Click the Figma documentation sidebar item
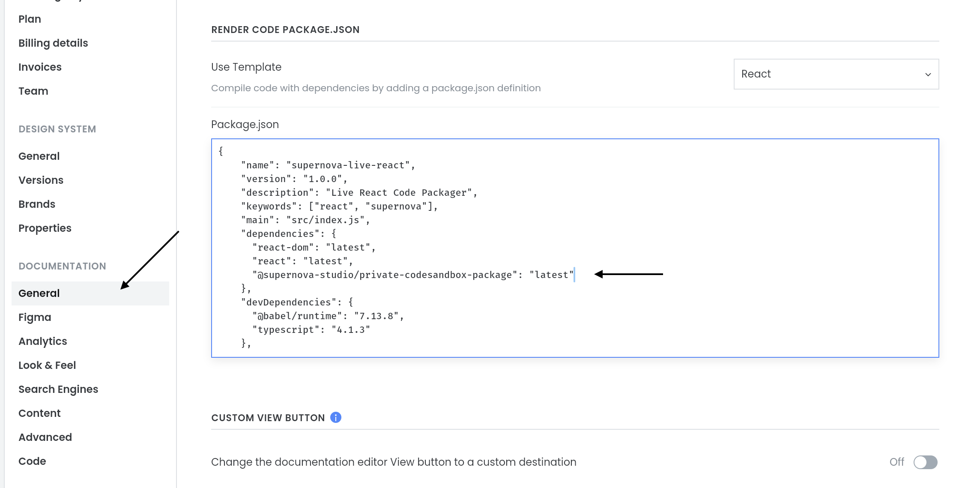The width and height of the screenshot is (980, 488). tap(35, 317)
